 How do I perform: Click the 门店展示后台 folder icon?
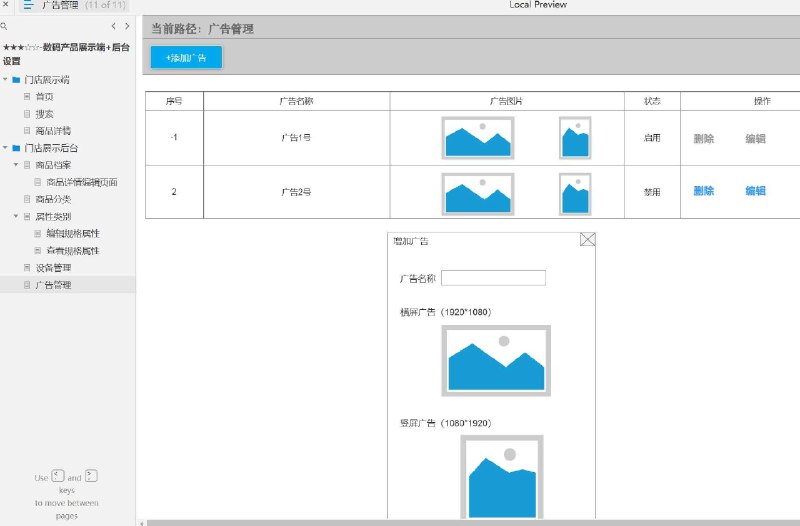coord(16,148)
